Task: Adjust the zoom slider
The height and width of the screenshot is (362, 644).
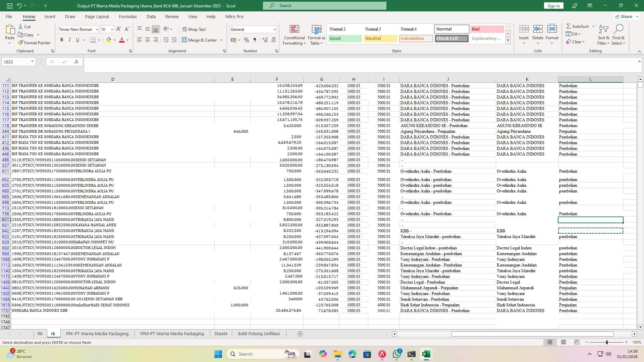Action: 606,342
